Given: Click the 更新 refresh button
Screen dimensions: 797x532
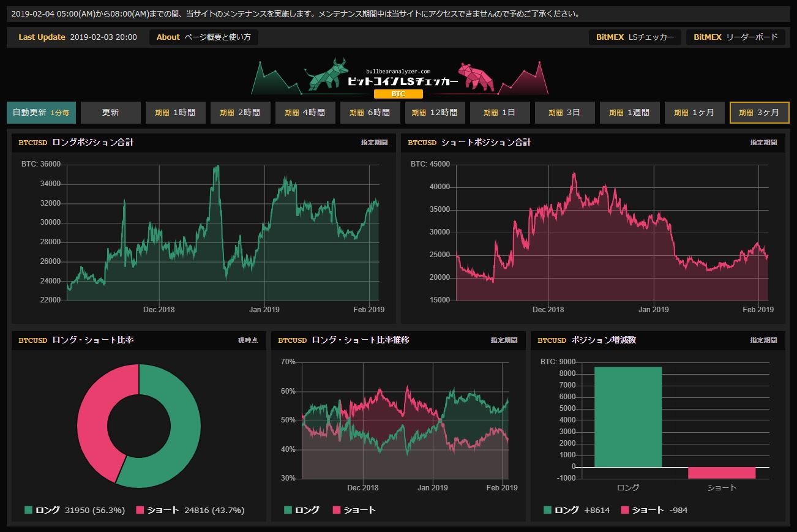Looking at the screenshot, I should coord(110,112).
